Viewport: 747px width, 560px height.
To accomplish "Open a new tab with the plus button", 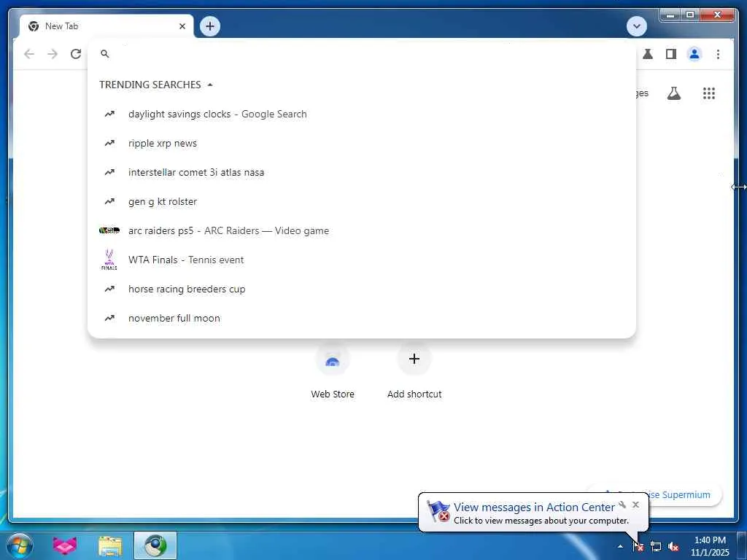I will pos(210,26).
